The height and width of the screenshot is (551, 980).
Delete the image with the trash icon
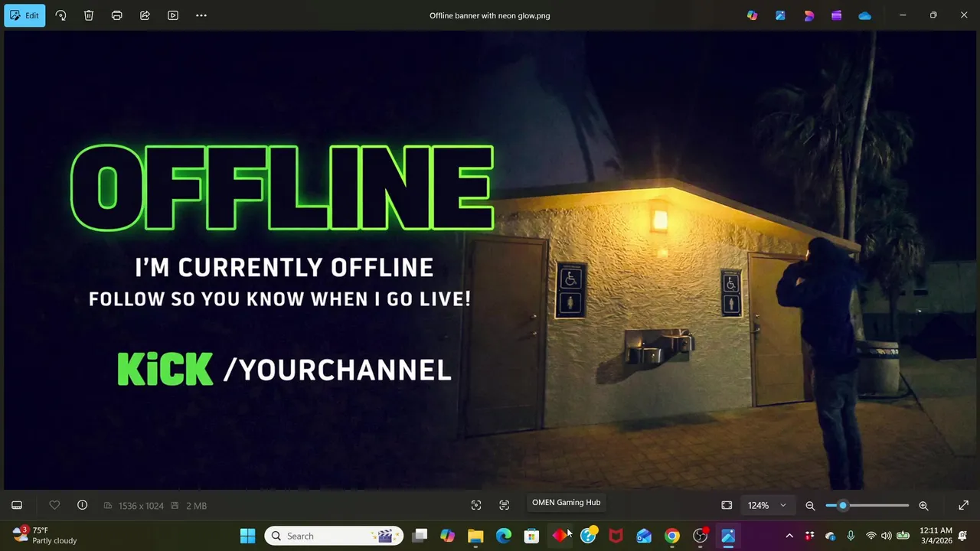tap(89, 15)
